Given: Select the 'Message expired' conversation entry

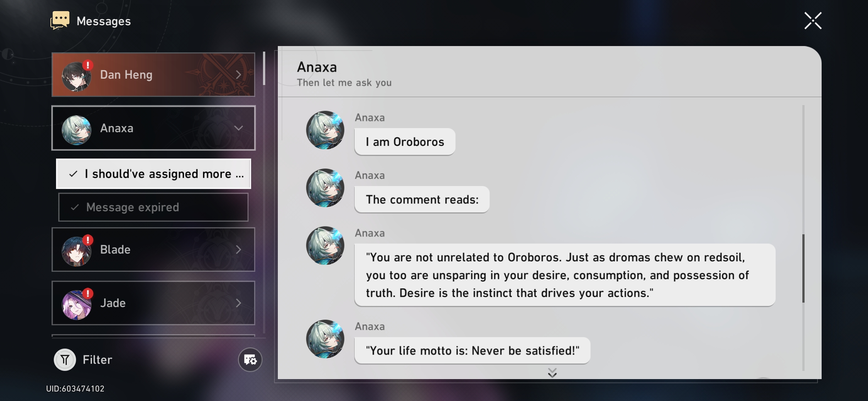Looking at the screenshot, I should (x=153, y=207).
